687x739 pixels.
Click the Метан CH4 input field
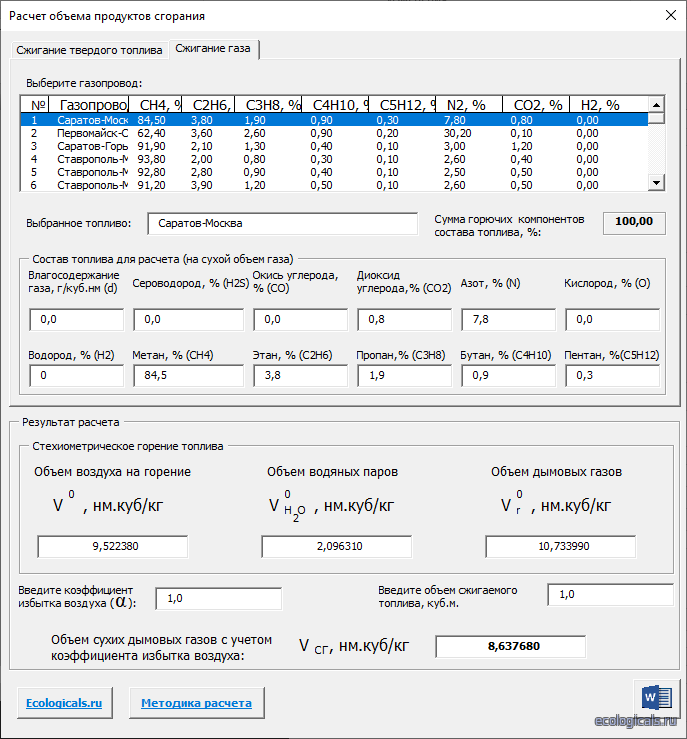coord(188,376)
